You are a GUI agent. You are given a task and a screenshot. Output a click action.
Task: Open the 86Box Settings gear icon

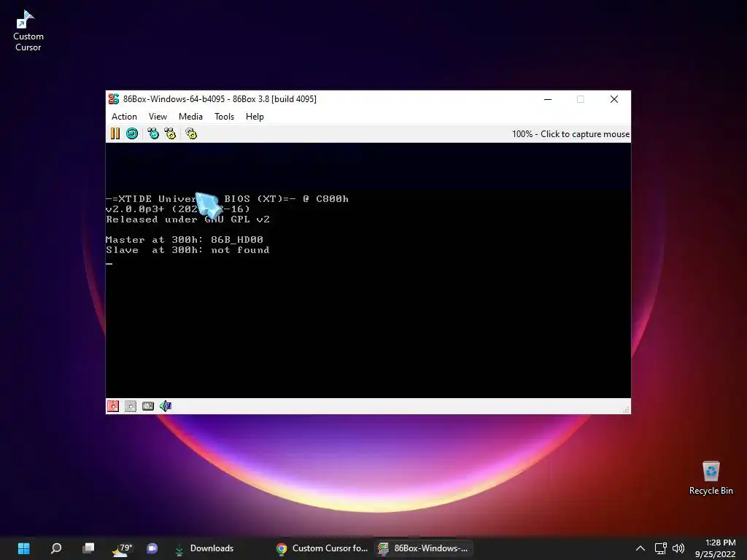pos(191,134)
